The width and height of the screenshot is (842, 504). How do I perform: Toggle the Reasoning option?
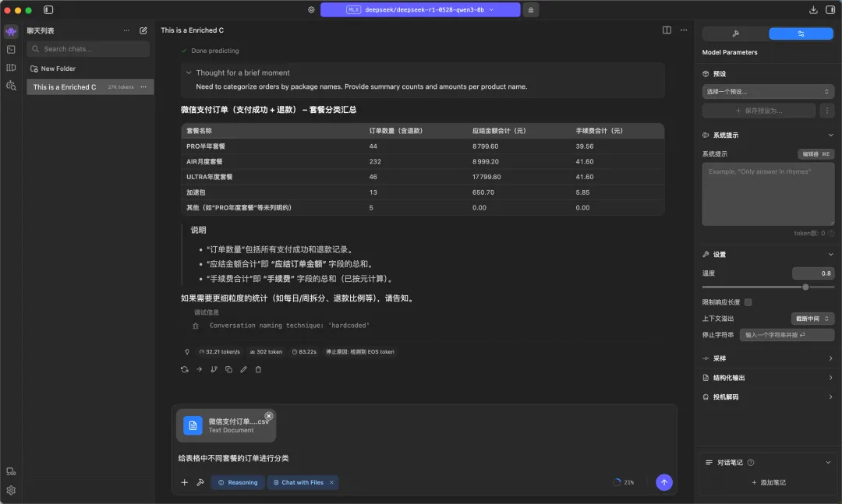point(237,482)
